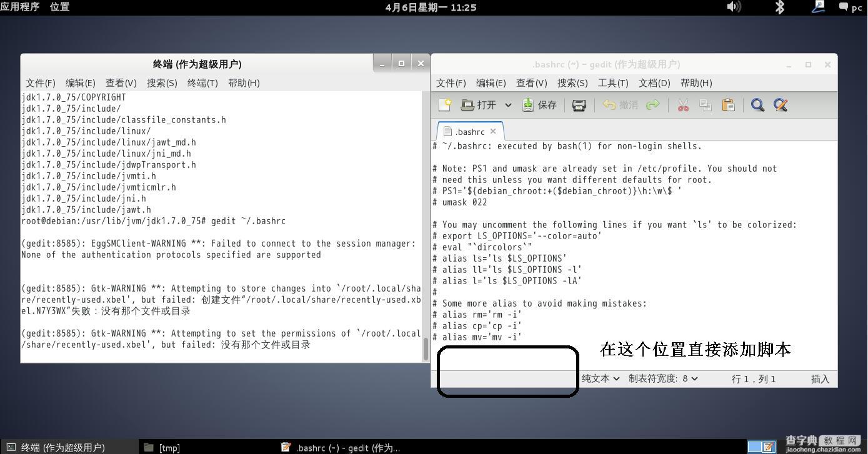Viewport: 868px width, 454px height.
Task: Click the '# umask 022' line in gedit
Action: (x=459, y=202)
